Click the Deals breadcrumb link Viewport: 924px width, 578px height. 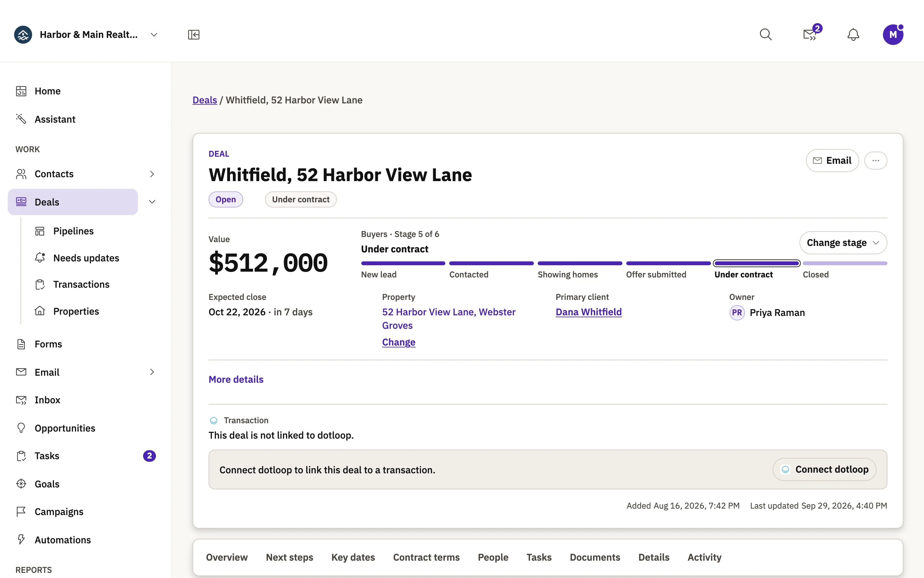205,100
